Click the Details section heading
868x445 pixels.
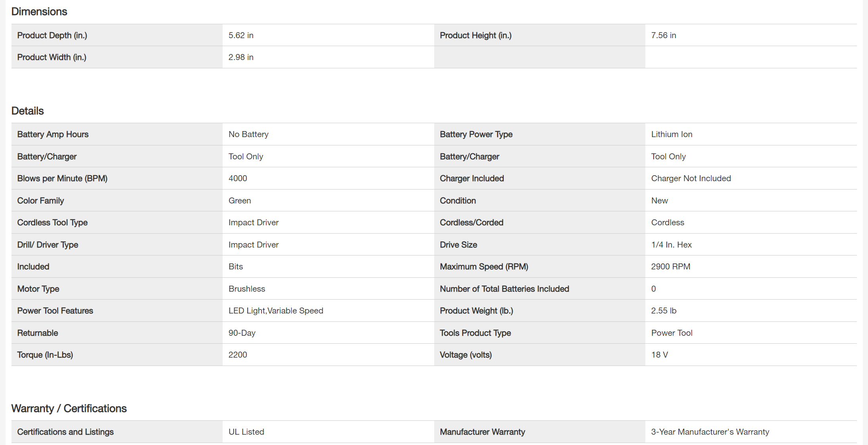click(27, 111)
